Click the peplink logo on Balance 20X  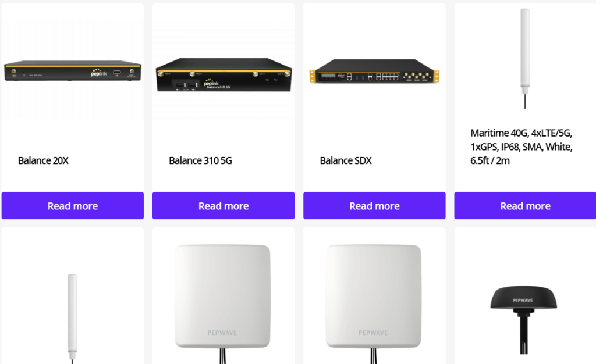(x=98, y=73)
